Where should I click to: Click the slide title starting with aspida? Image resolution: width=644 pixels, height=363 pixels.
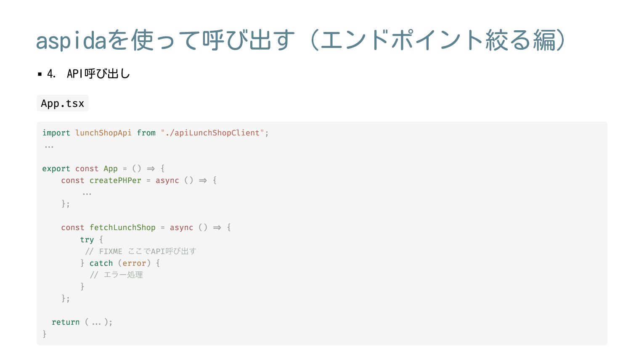(301, 40)
